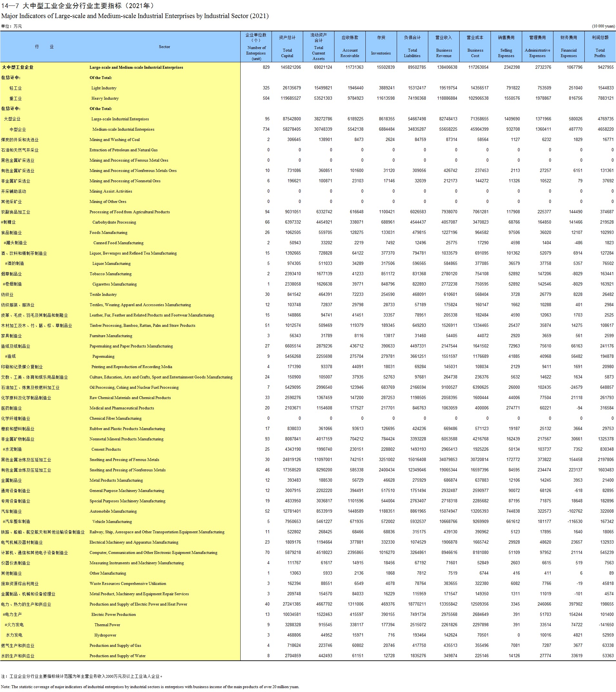
Task: Click 'Oil Processing, Coking and Nuclear Fuel Processing'
Action: (134, 388)
